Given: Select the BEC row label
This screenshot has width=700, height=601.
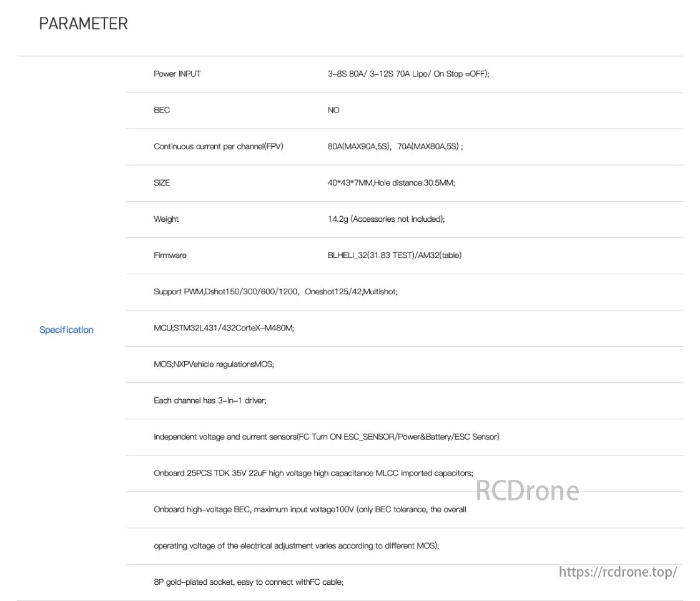Looking at the screenshot, I should [162, 110].
